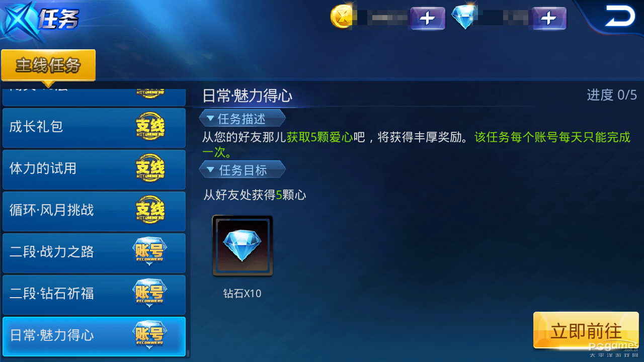Add diamonds with plus button
Image resolution: width=644 pixels, height=362 pixels.
tap(549, 19)
